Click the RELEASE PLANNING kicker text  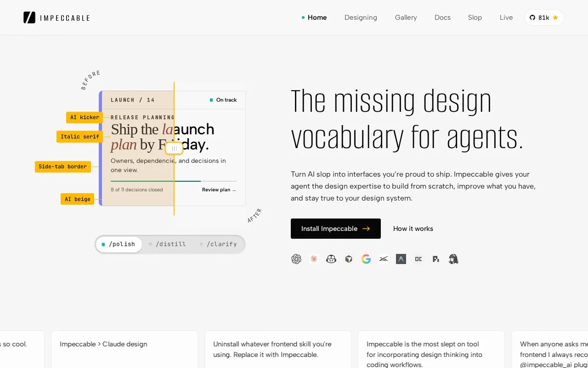pyautogui.click(x=142, y=117)
